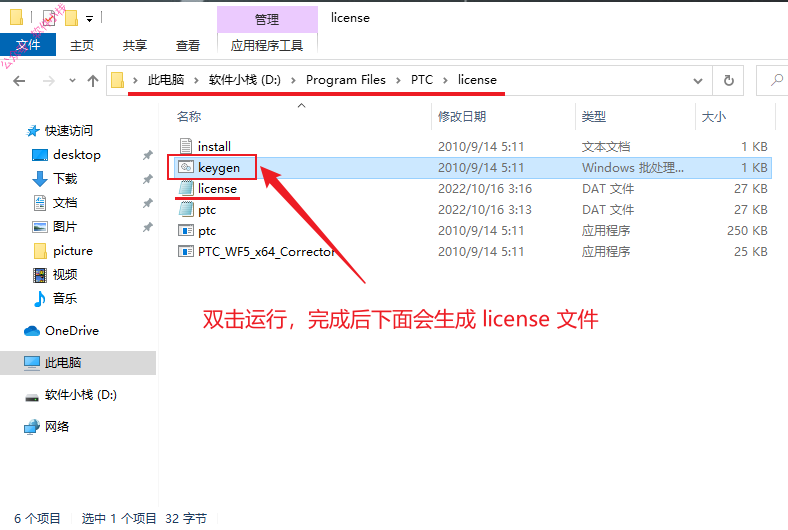
Task: Select 此电脑 in the navigation pane
Action: (78, 363)
